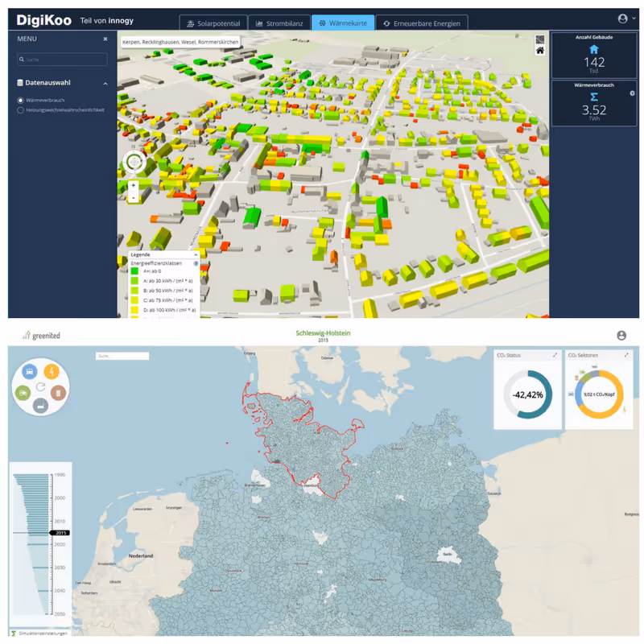The width and height of the screenshot is (644, 644).
Task: Switch to the Solarpotential tab
Action: click(x=213, y=23)
